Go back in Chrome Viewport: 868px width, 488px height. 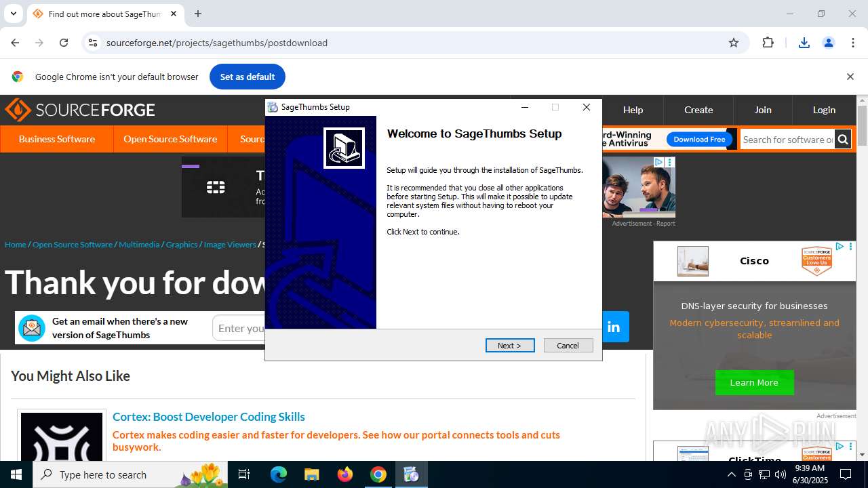click(x=15, y=43)
